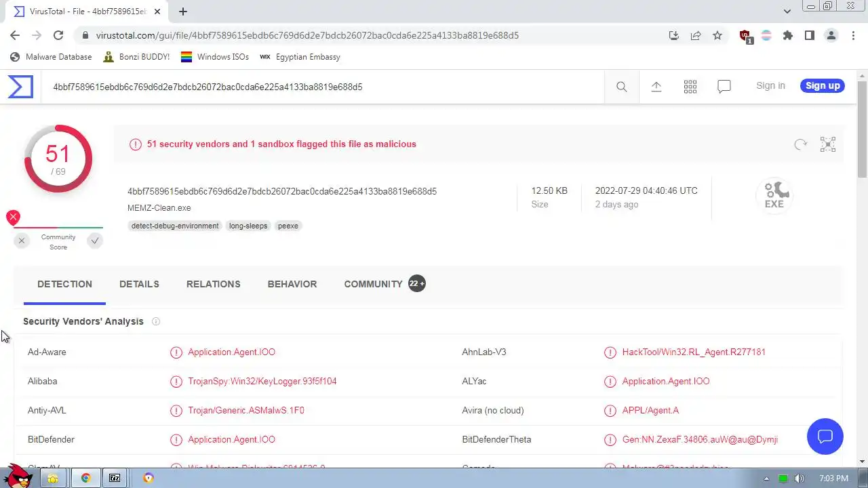Go back with the browser back arrow
The width and height of the screenshot is (868, 488).
(x=15, y=35)
